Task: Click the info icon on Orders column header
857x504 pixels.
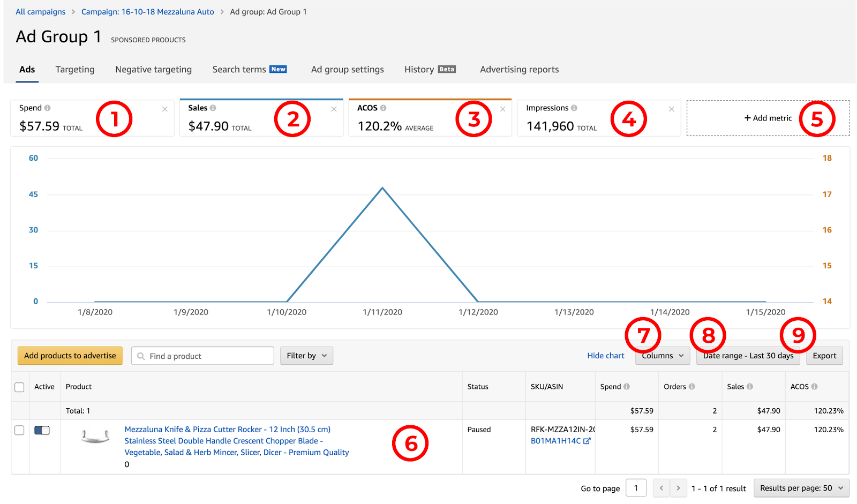Action: coord(692,387)
